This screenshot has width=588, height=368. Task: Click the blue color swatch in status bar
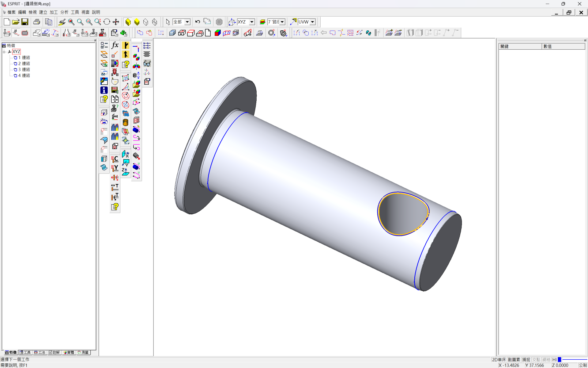click(559, 360)
